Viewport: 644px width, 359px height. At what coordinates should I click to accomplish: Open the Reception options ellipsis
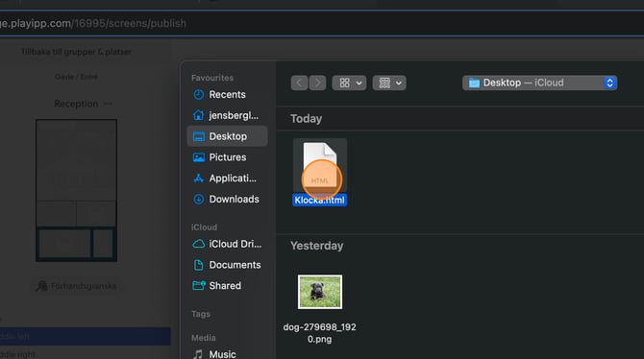(x=109, y=104)
